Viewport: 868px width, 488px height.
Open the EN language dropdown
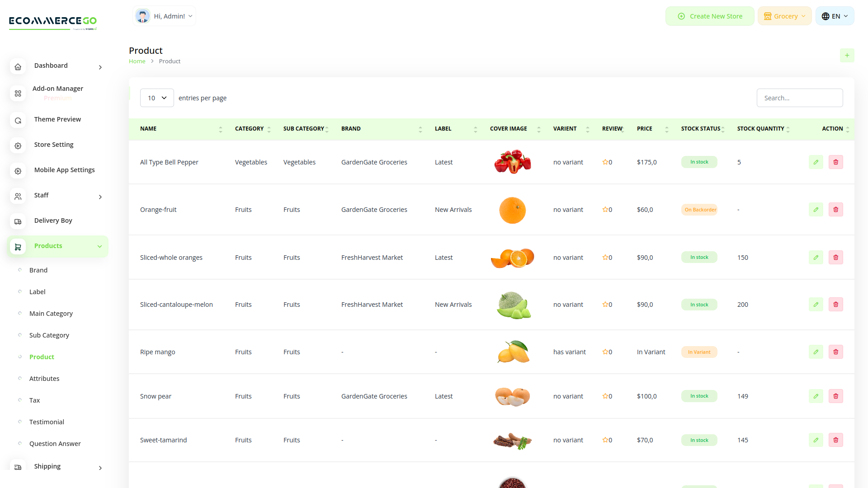(835, 15)
